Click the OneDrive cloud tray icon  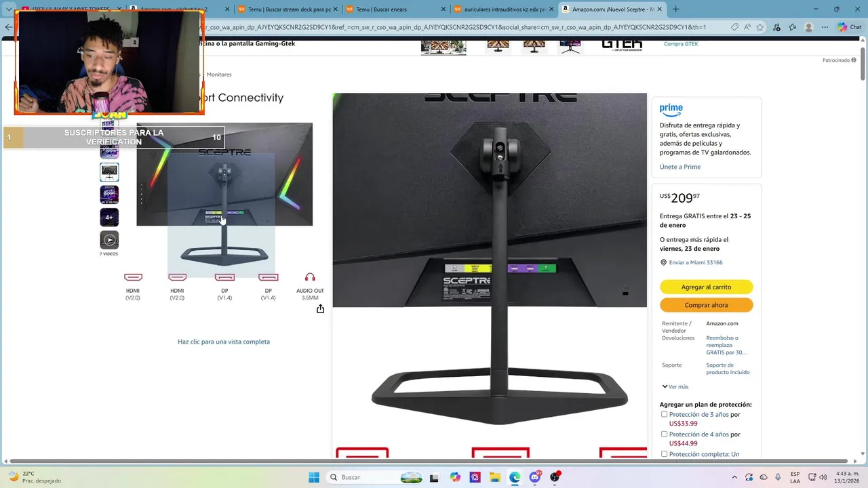pos(764,477)
